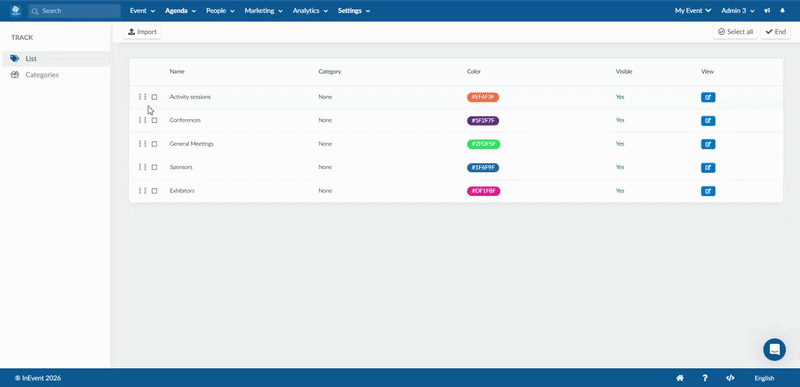Tick the Activity sessions checkbox
This screenshot has height=387, width=800.
[154, 97]
